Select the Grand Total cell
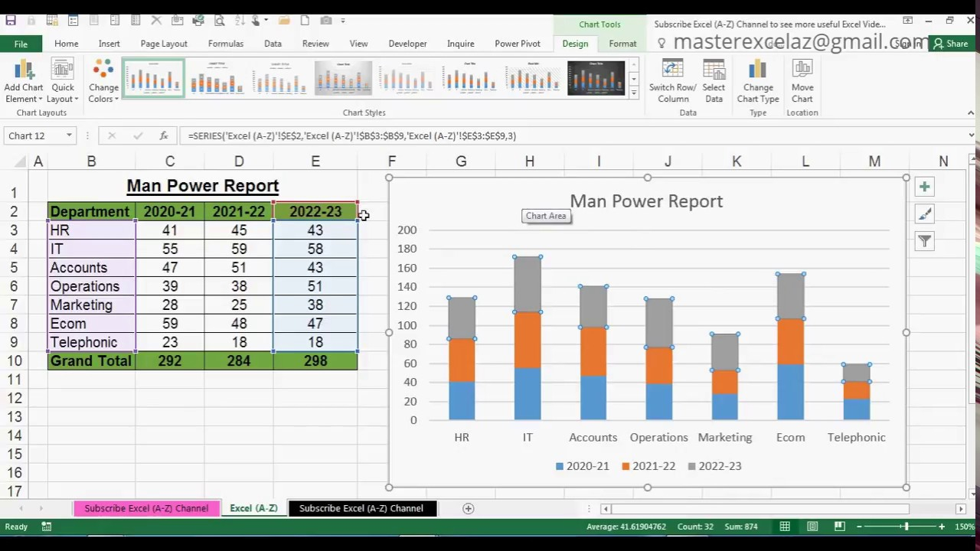 point(91,360)
